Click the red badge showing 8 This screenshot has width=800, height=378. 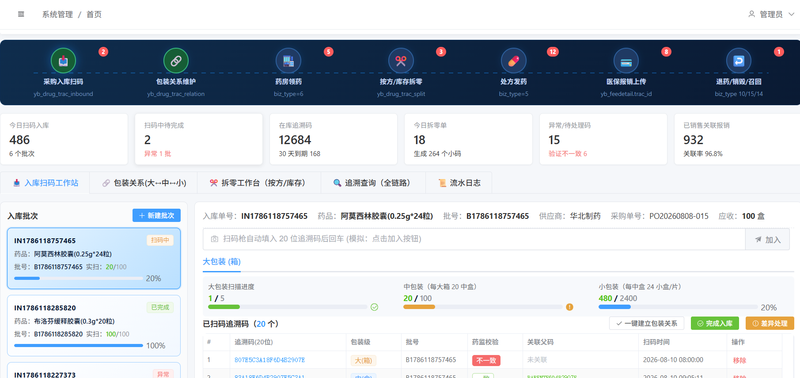(666, 52)
